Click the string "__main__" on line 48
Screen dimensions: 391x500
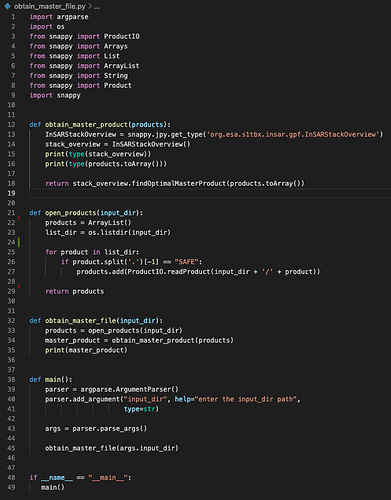pyautogui.click(x=108, y=478)
